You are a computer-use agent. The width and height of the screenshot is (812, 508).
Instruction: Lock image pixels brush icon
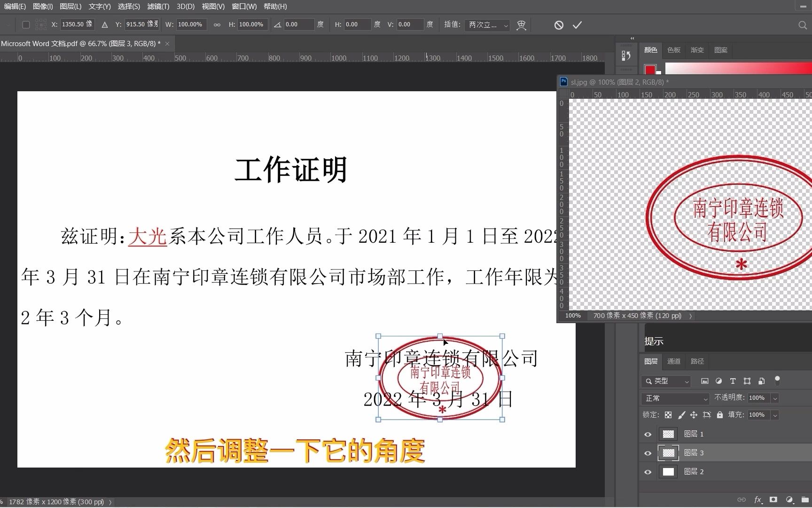[681, 415]
